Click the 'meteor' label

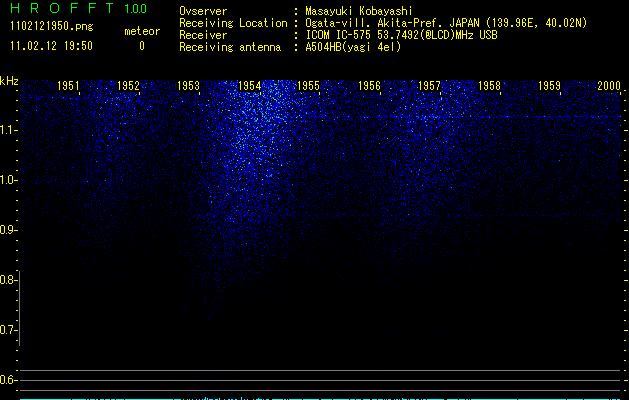[142, 31]
